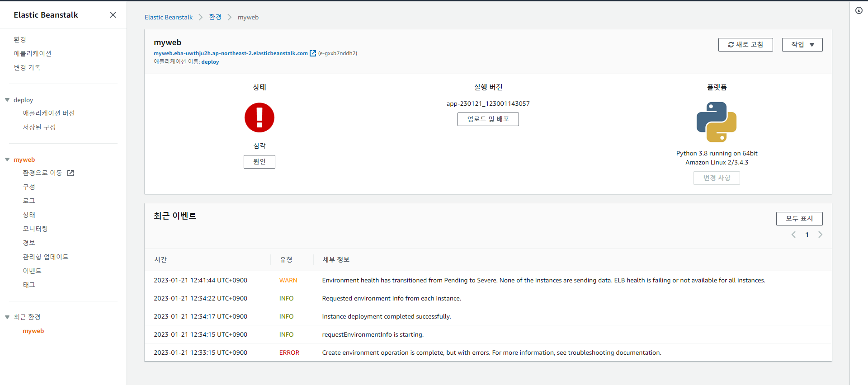The image size is (868, 385).
Task: Open the myweb elasticbeanstalk.com URL link
Action: 231,53
